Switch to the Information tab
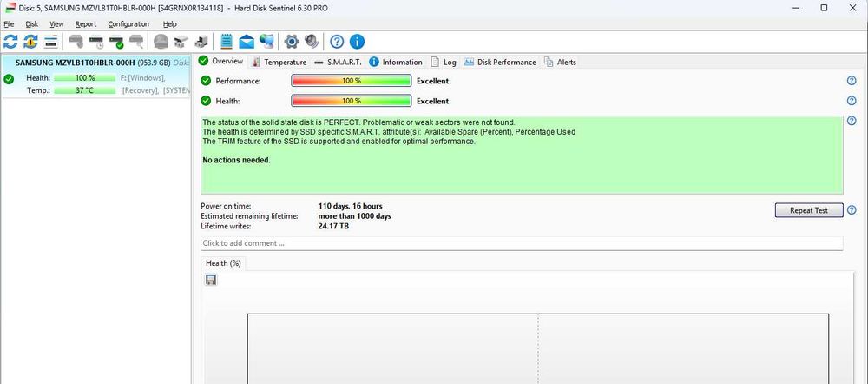This screenshot has height=384, width=868. 396,62
